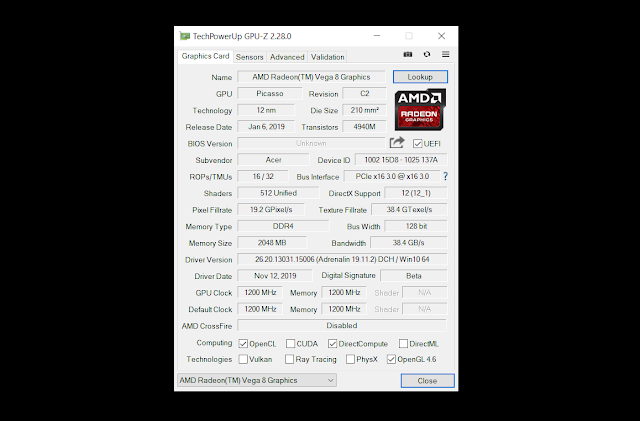Toggle the OpenGL 4.6 checkbox
This screenshot has width=640, height=421.
391,359
